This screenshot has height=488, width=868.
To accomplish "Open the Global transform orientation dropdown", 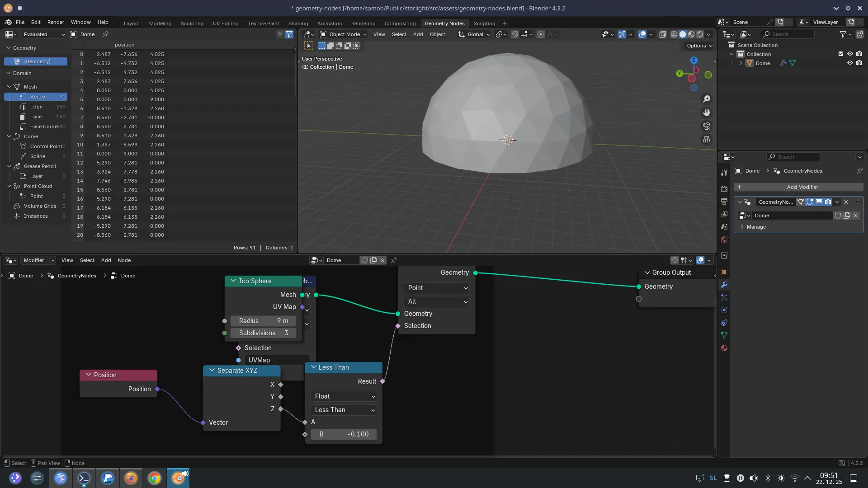I will point(474,34).
